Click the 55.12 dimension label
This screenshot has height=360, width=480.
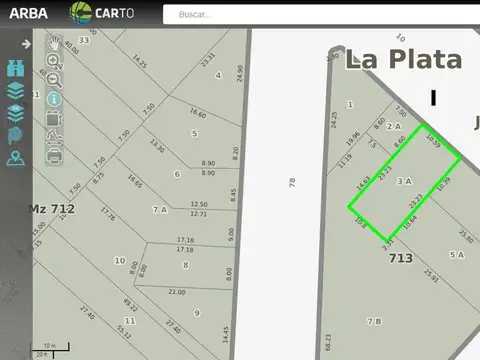124,332
